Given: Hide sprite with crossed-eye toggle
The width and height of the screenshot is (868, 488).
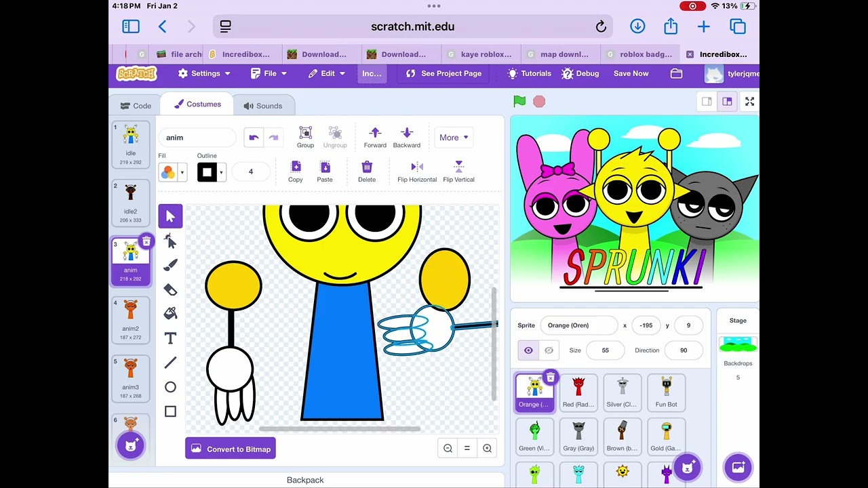Looking at the screenshot, I should 549,350.
